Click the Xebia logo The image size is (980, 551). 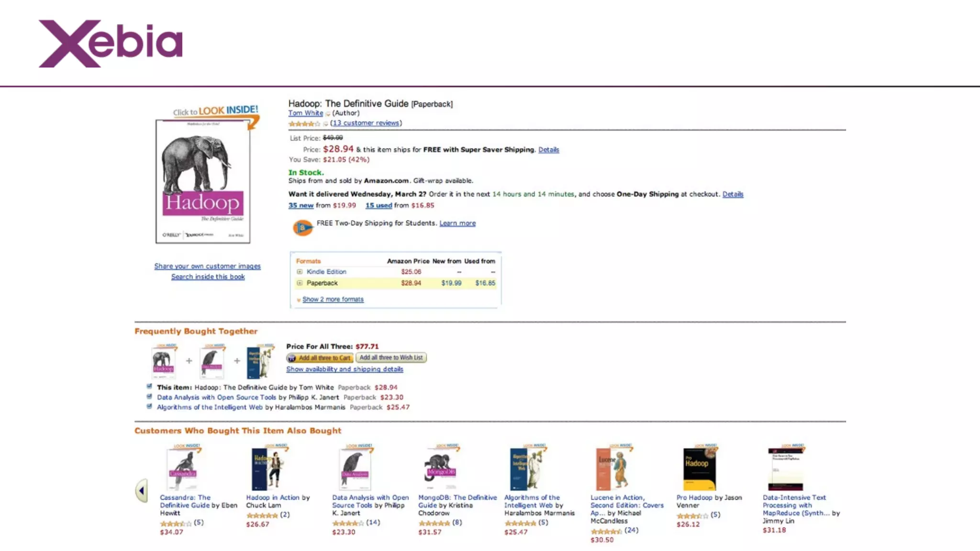pyautogui.click(x=111, y=44)
